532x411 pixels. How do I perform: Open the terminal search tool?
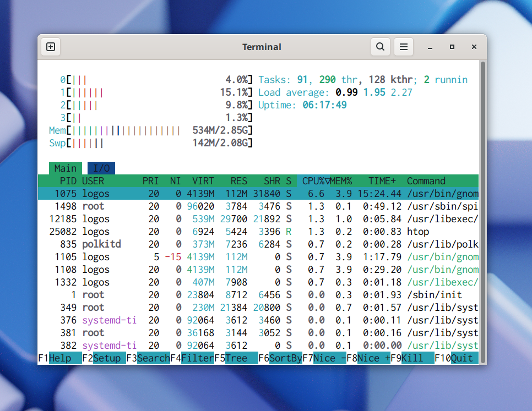point(381,47)
